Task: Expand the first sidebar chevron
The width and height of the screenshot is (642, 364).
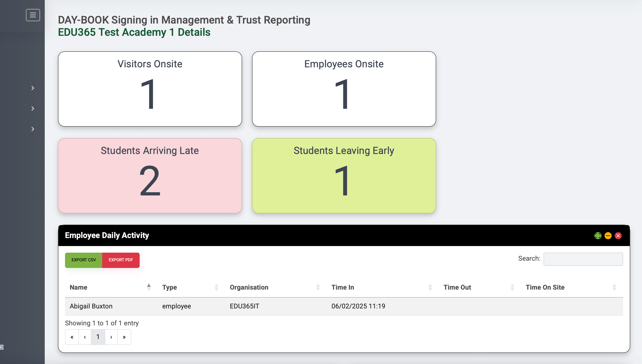Action: click(33, 88)
